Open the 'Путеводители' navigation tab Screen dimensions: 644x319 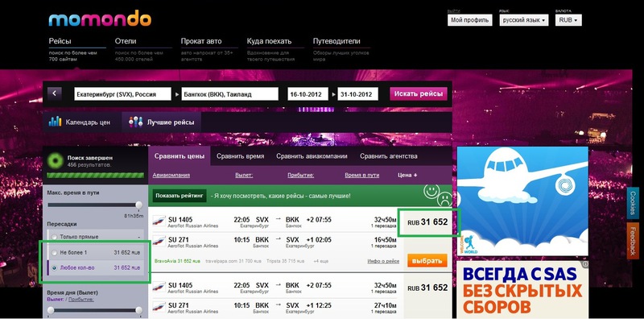pyautogui.click(x=336, y=41)
